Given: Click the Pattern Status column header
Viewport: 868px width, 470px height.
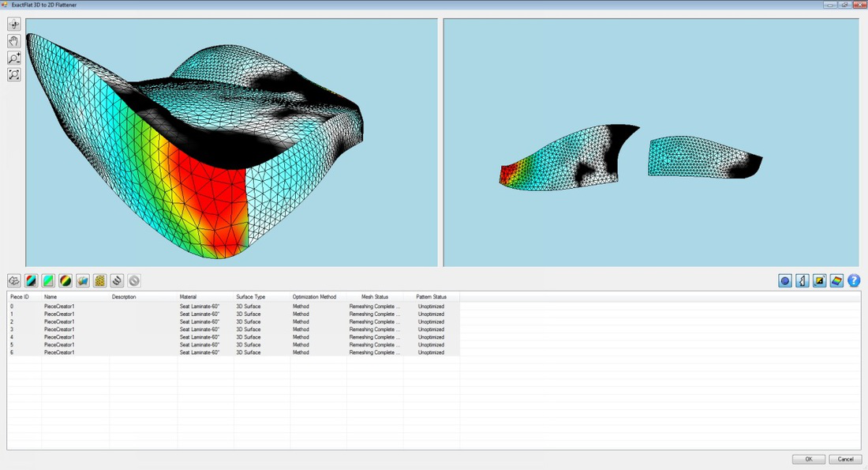Looking at the screenshot, I should 431,297.
